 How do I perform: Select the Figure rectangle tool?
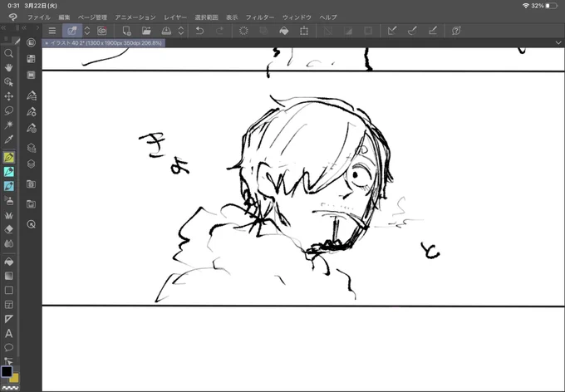click(x=8, y=291)
